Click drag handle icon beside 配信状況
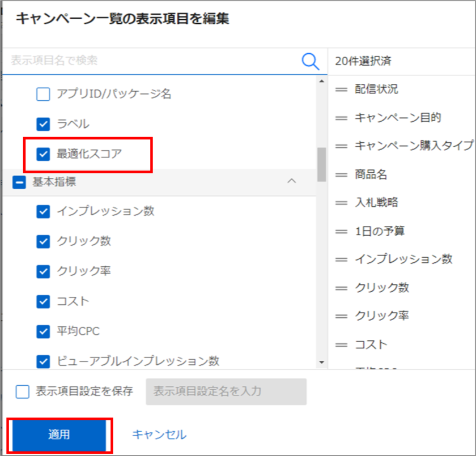Viewport: 476px width, 456px height. pyautogui.click(x=341, y=89)
